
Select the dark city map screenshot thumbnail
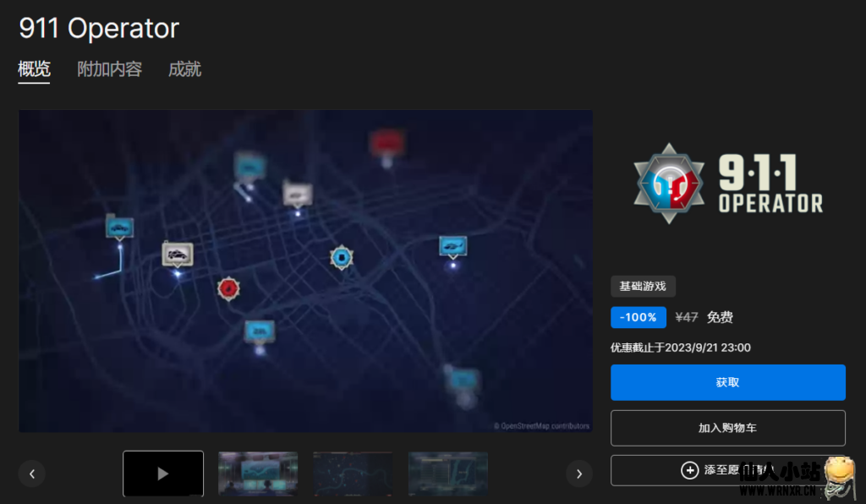coord(353,474)
